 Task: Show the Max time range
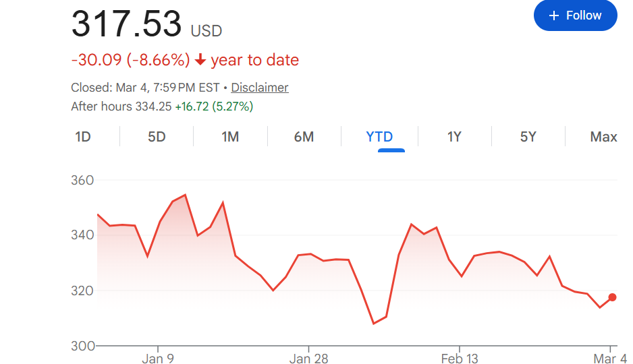pos(603,137)
